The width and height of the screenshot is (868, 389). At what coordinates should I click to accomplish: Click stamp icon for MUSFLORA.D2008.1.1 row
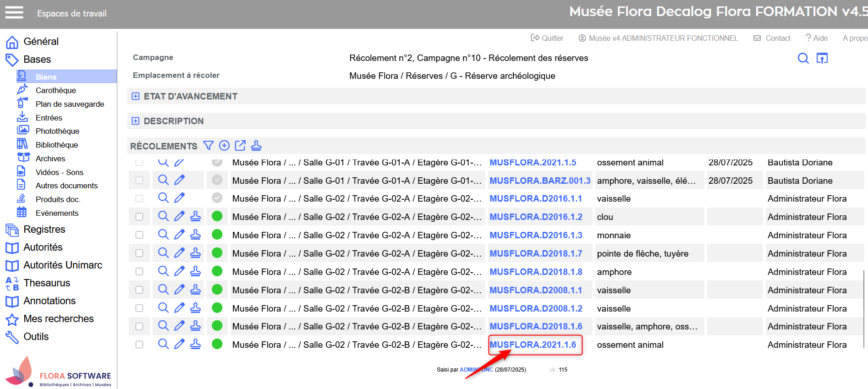[x=195, y=290]
